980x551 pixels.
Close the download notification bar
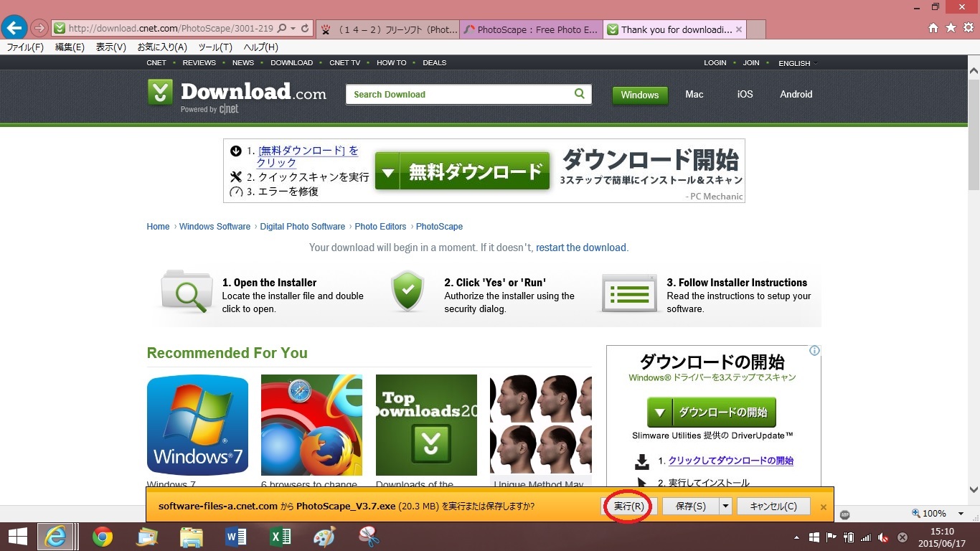coord(824,507)
